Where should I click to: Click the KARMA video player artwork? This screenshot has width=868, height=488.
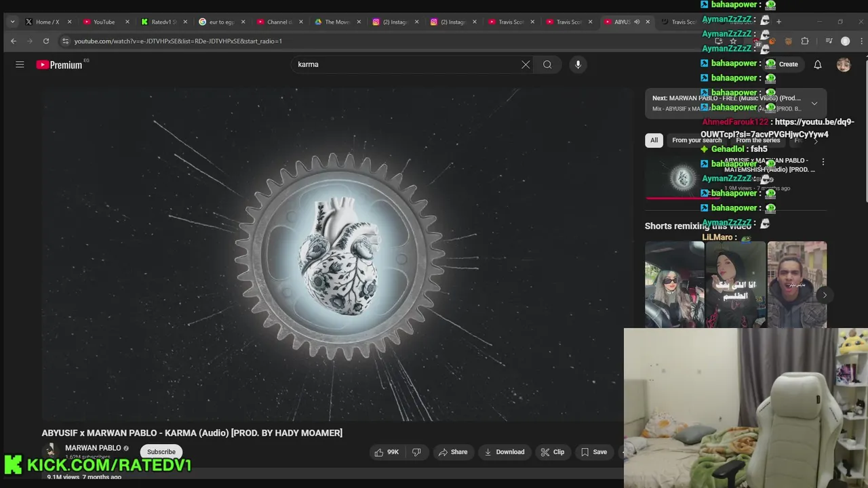337,254
